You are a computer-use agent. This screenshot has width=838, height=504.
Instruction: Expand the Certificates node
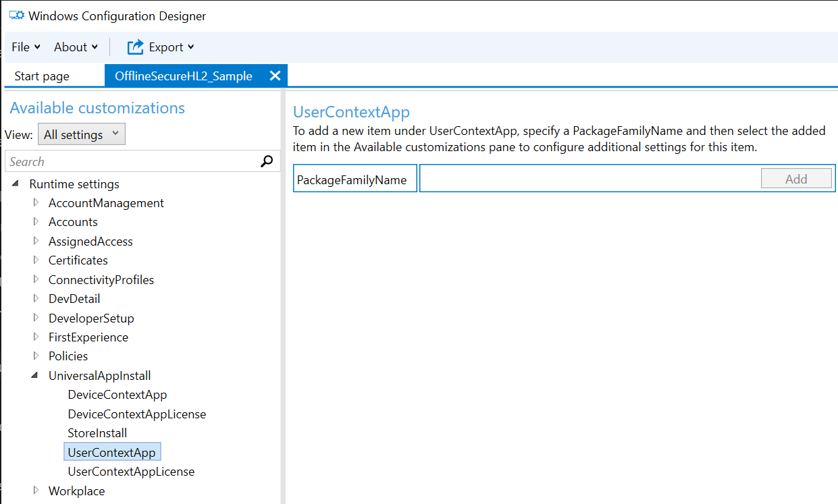click(36, 260)
